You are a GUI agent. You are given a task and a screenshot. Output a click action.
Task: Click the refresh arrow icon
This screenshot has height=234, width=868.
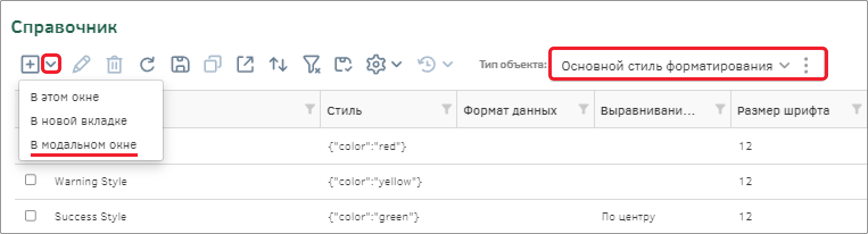point(147,65)
